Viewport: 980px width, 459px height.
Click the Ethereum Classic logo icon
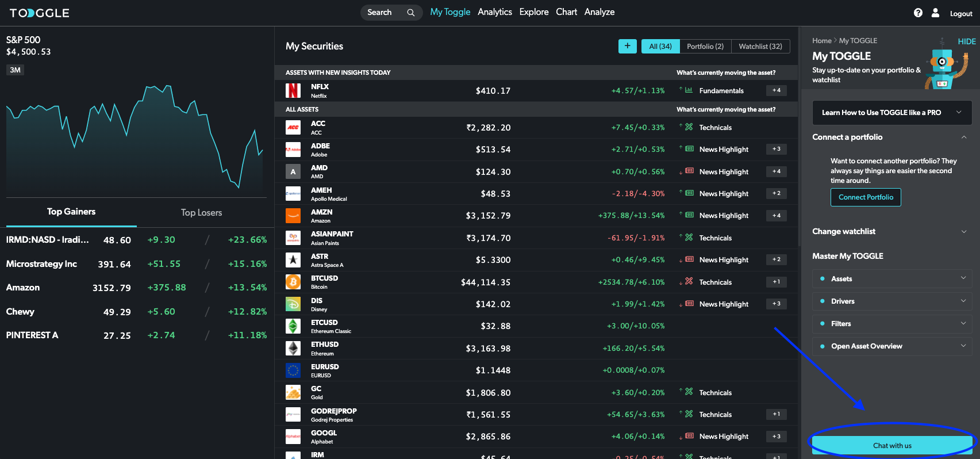tap(293, 326)
